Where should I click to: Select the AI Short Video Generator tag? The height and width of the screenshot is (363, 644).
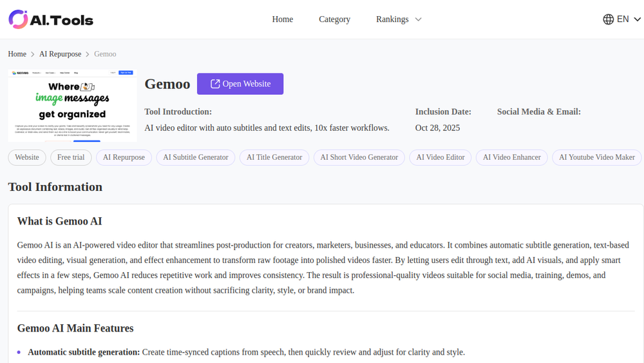click(359, 157)
